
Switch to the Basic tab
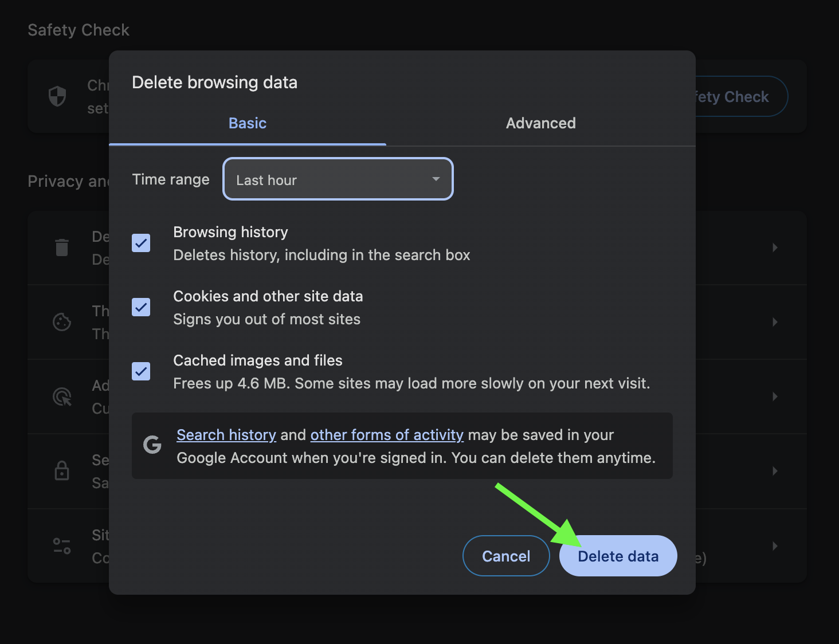pyautogui.click(x=248, y=123)
